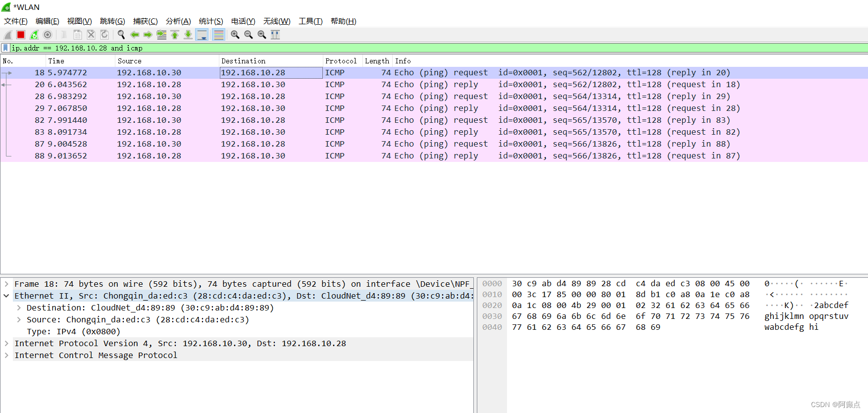This screenshot has height=413, width=868.
Task: Collapse the Ethernet II tree node
Action: tap(6, 296)
